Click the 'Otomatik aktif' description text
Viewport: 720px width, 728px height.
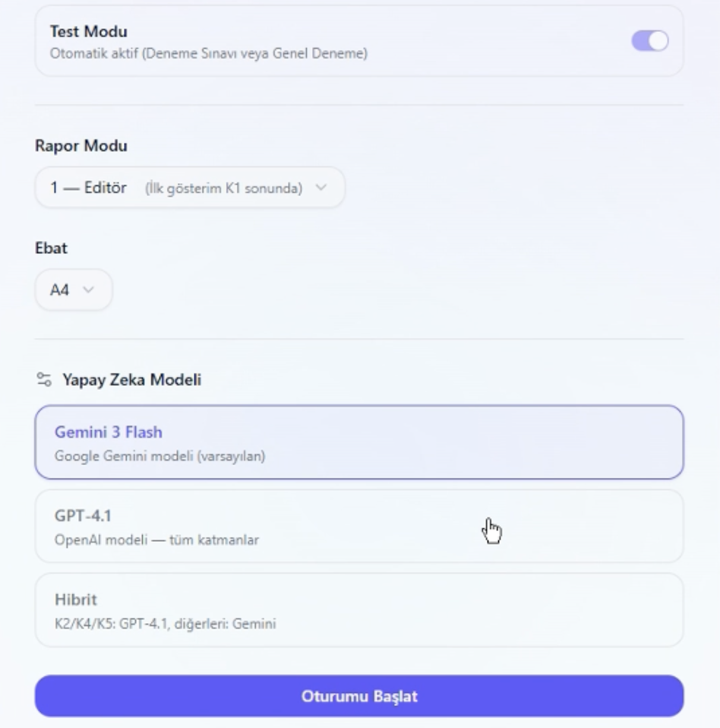tap(208, 54)
